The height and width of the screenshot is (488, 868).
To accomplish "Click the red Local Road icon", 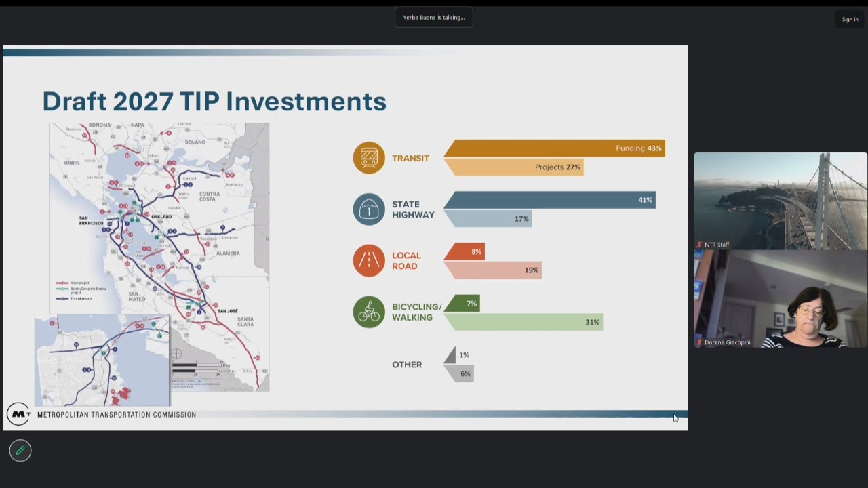I will tap(369, 261).
